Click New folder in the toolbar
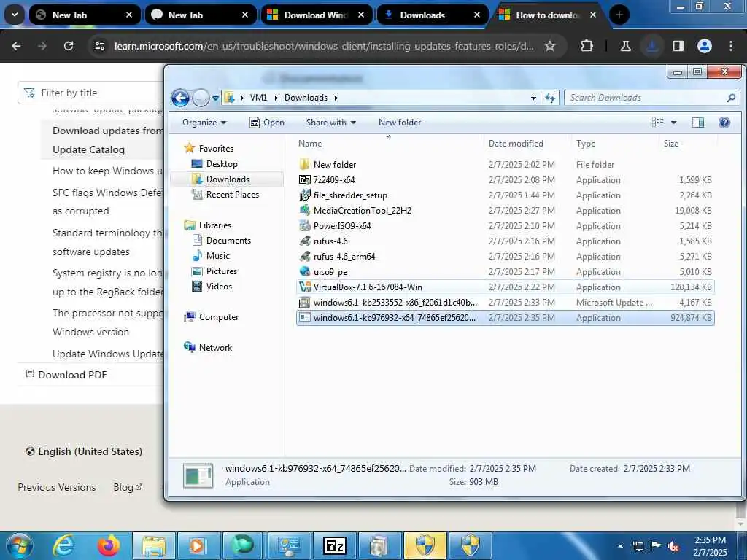This screenshot has height=560, width=747. 400,122
